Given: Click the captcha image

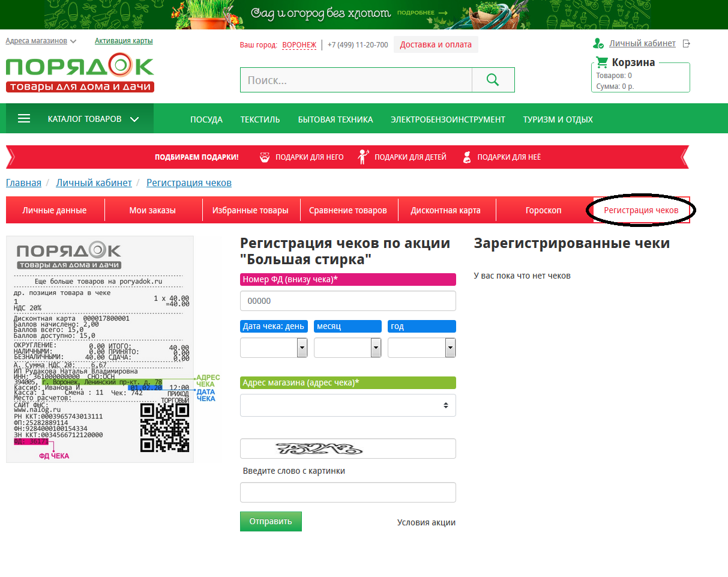Looking at the screenshot, I should click(x=320, y=449).
